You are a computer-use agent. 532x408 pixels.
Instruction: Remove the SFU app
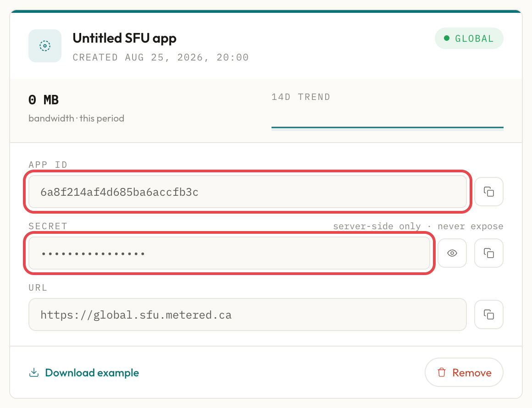pyautogui.click(x=464, y=372)
